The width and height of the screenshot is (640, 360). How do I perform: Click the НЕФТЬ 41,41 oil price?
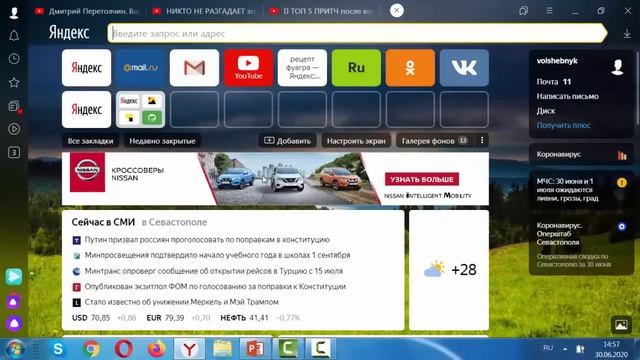click(x=244, y=318)
